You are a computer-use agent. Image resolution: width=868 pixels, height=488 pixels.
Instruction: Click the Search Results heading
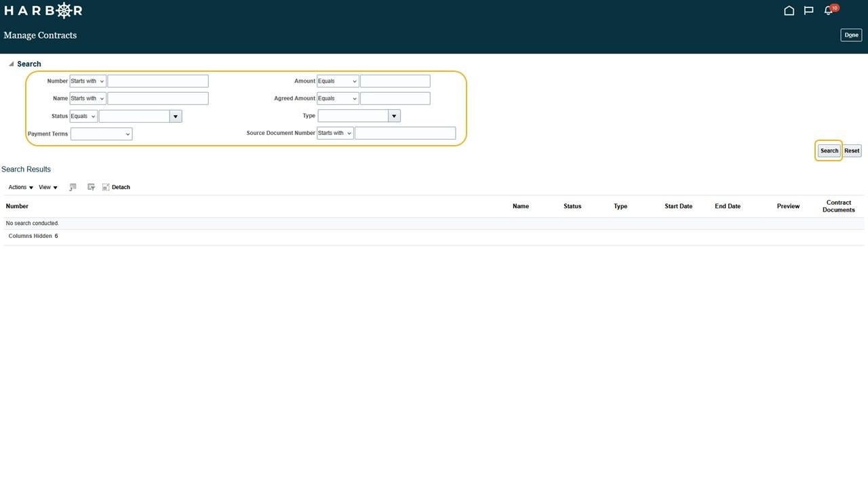click(26, 169)
